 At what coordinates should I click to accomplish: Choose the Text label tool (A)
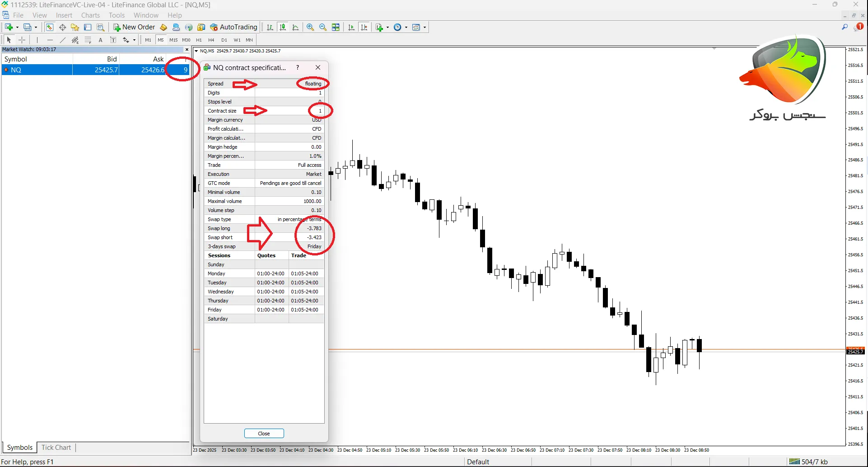(101, 40)
